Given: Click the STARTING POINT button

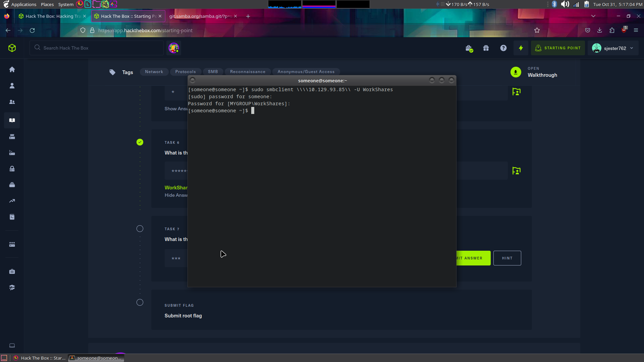Looking at the screenshot, I should [558, 48].
